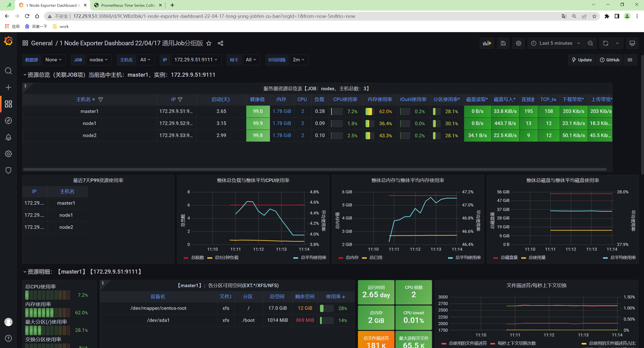The width and height of the screenshot is (644, 348).
Task: Open the Server Admin shield icon
Action: point(8,170)
